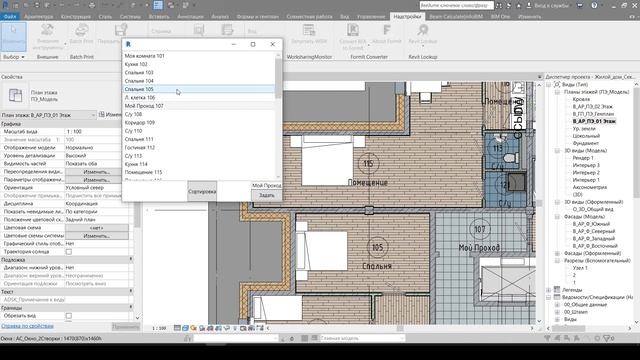The width and height of the screenshot is (640, 360).
Task: Collapse the Текст properties section
Action: tap(131, 291)
